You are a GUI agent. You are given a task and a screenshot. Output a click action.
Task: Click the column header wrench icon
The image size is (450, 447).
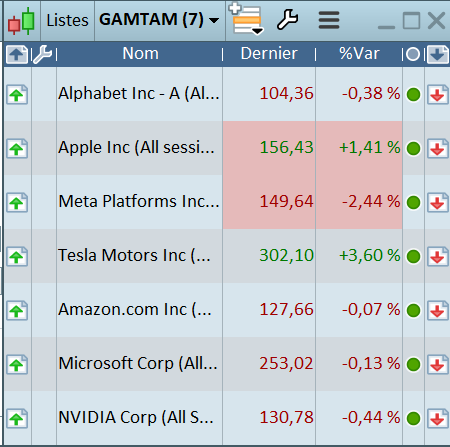tap(43, 54)
